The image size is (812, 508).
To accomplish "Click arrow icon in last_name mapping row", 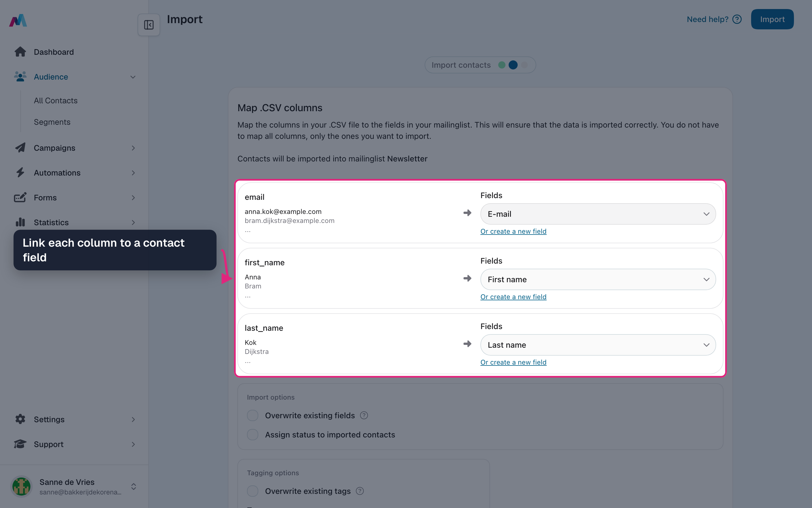I will (x=467, y=344).
